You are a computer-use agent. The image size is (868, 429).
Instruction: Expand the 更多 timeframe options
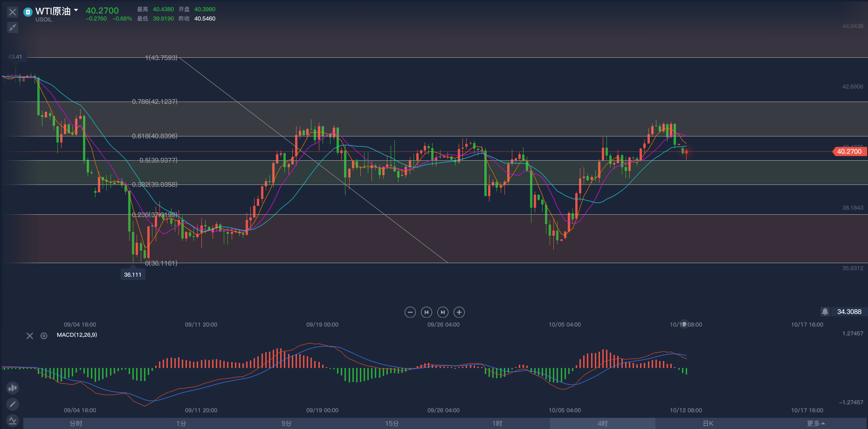[816, 423]
